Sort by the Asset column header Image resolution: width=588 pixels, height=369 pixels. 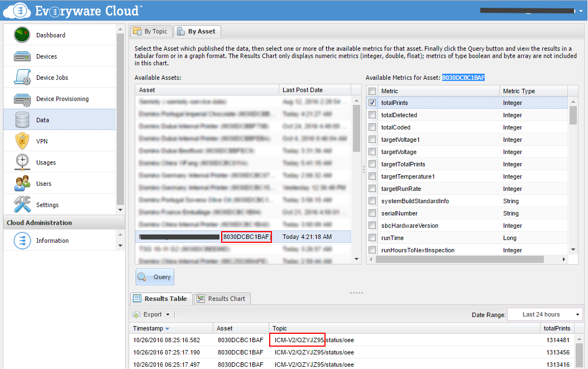coord(207,90)
